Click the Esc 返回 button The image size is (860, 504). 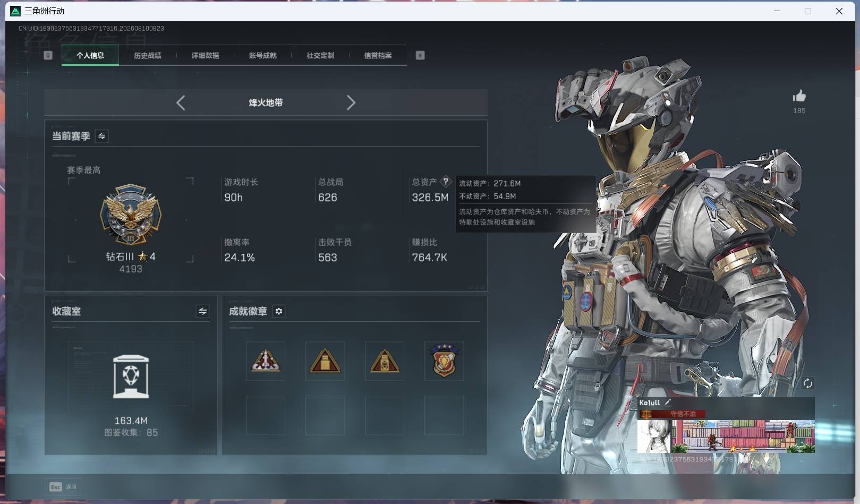tap(63, 487)
